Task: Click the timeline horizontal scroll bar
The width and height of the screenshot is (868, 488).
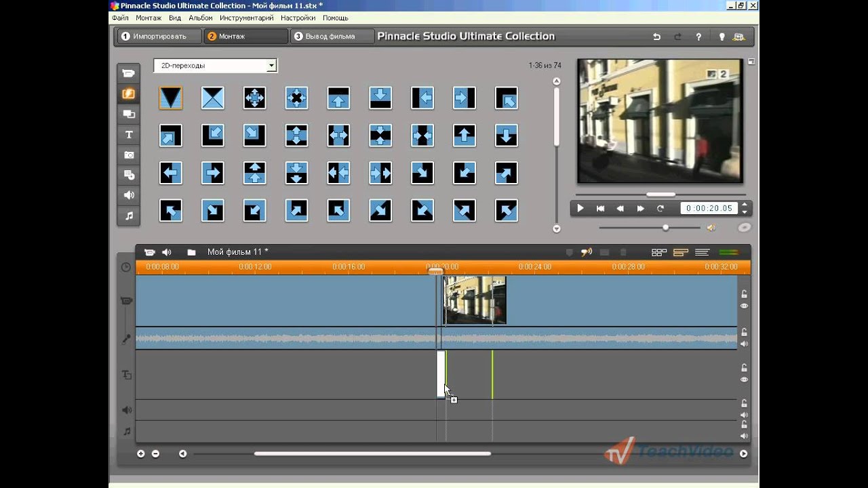Action: click(x=372, y=453)
